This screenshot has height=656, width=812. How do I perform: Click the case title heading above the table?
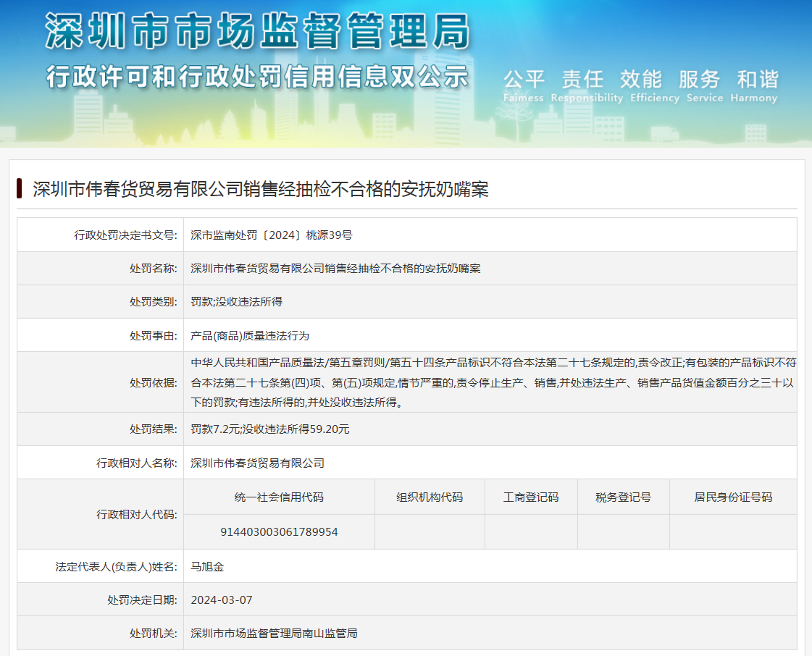tap(261, 189)
